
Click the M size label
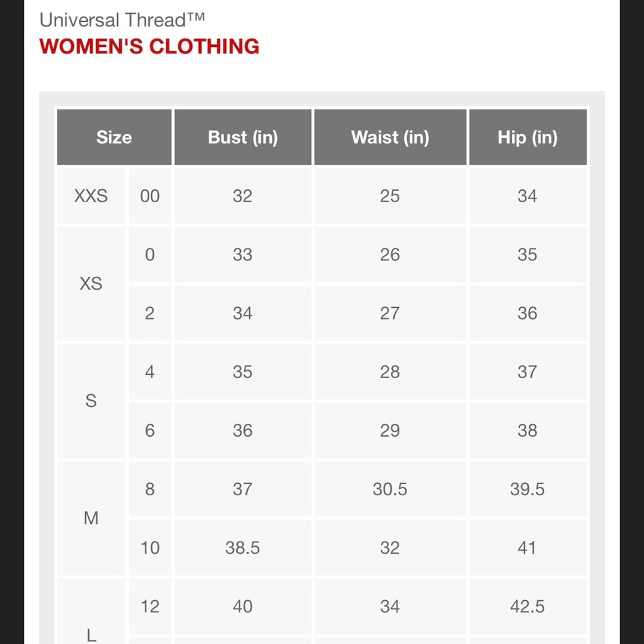click(91, 518)
